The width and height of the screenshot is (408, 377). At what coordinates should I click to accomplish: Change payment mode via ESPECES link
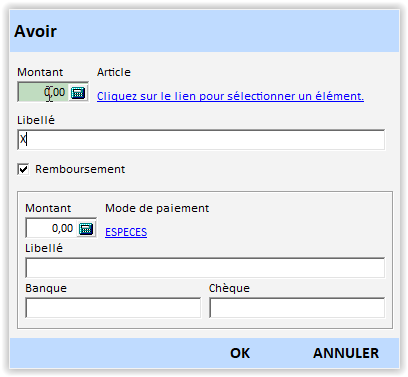(x=126, y=232)
